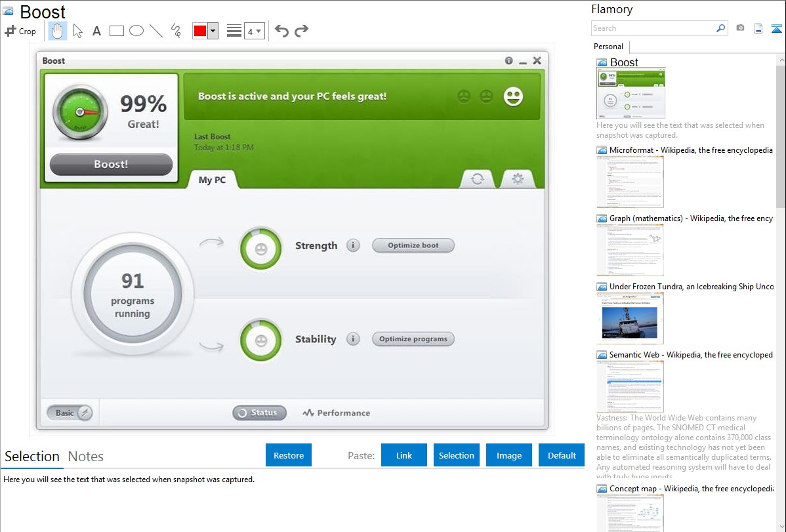Click the document page icon beside camera
Viewport: 786px width, 532px height.
coord(758,28)
